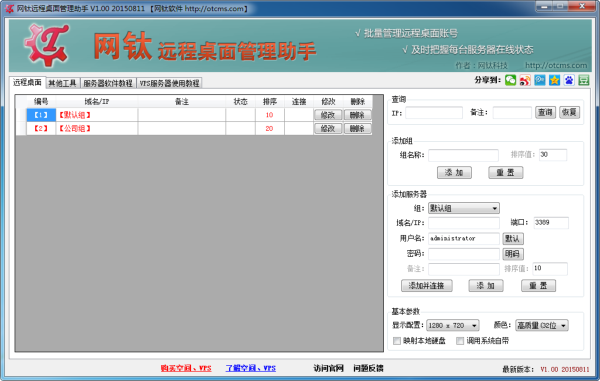Image resolution: width=600 pixels, height=381 pixels.
Task: Select row number cell 【1】
Action: point(41,115)
